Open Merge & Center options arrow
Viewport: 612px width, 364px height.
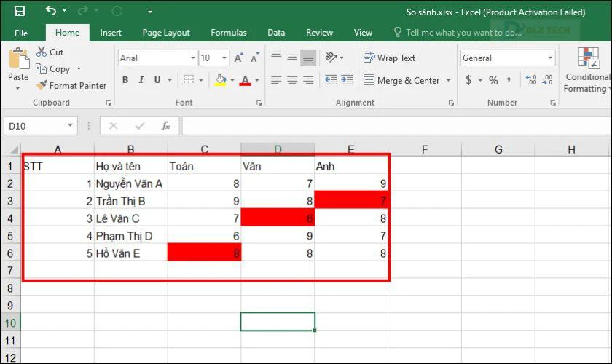tap(449, 80)
